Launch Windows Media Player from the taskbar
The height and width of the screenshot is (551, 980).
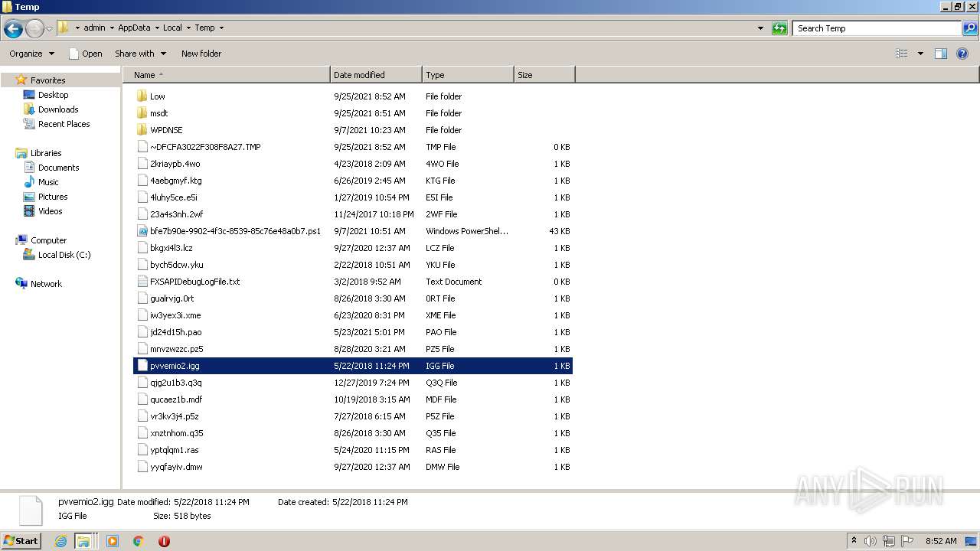(113, 541)
